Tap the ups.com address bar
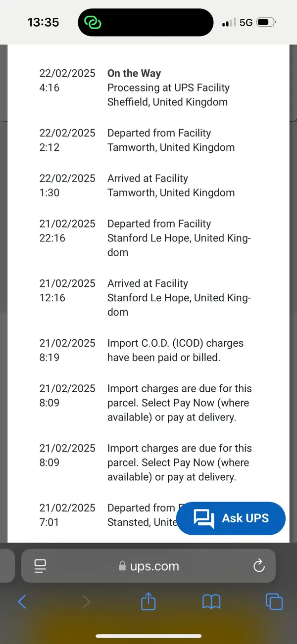 pyautogui.click(x=148, y=566)
